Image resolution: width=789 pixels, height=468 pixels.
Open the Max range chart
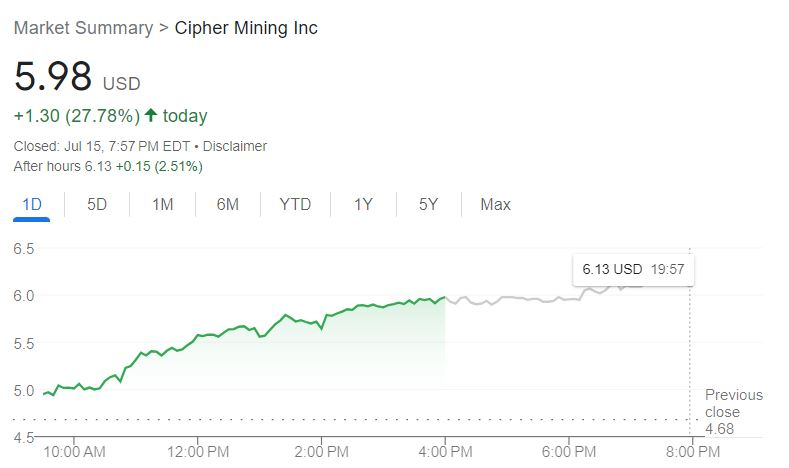495,204
